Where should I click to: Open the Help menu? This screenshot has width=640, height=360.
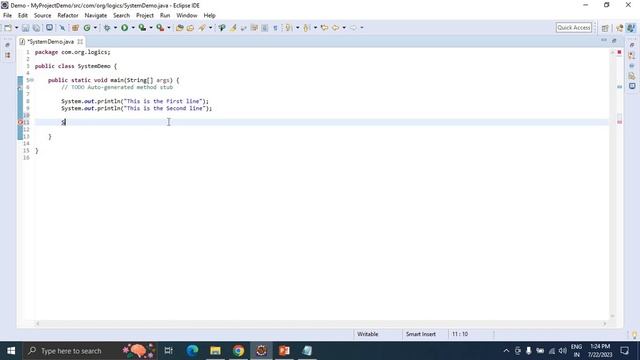click(x=209, y=16)
